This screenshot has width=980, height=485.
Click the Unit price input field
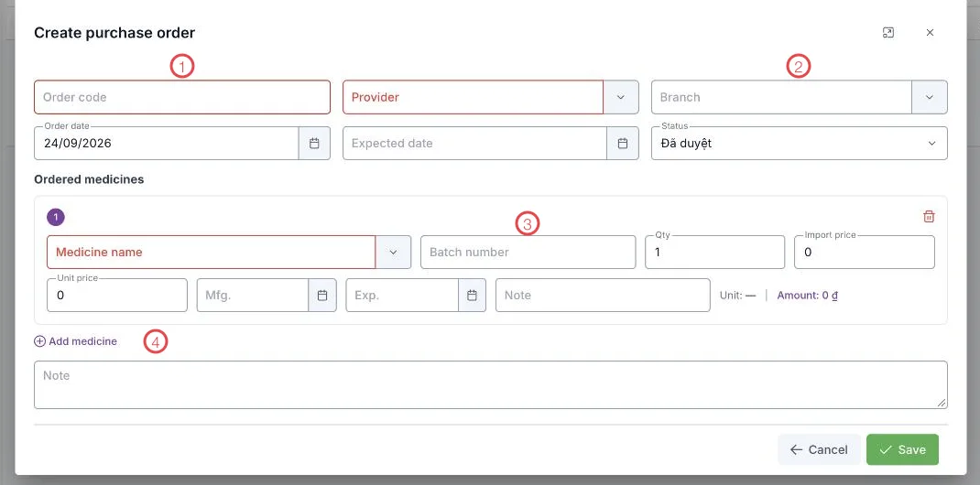point(117,296)
